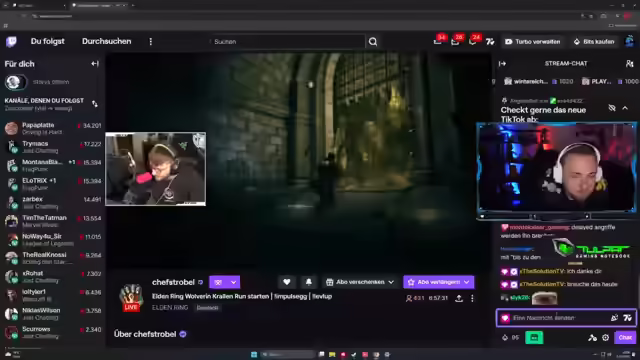Open Papaplatte channel in followed list
640x360 pixels.
point(53,128)
